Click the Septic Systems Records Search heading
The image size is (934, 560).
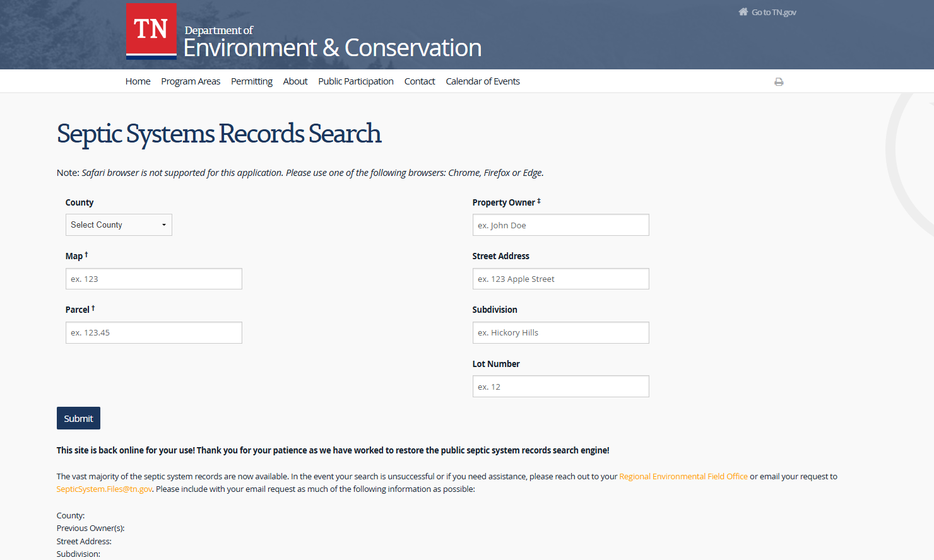[x=219, y=134]
